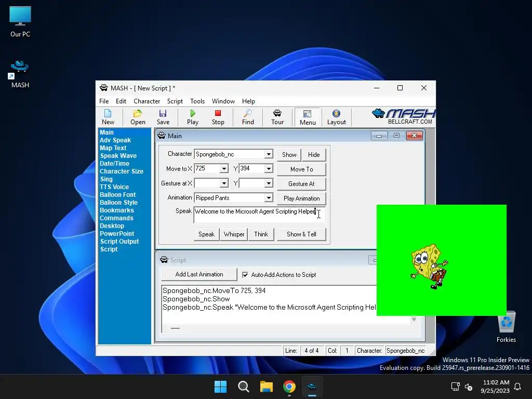The image size is (532, 399).
Task: Stop script playback with the Stop icon
Action: 218,117
